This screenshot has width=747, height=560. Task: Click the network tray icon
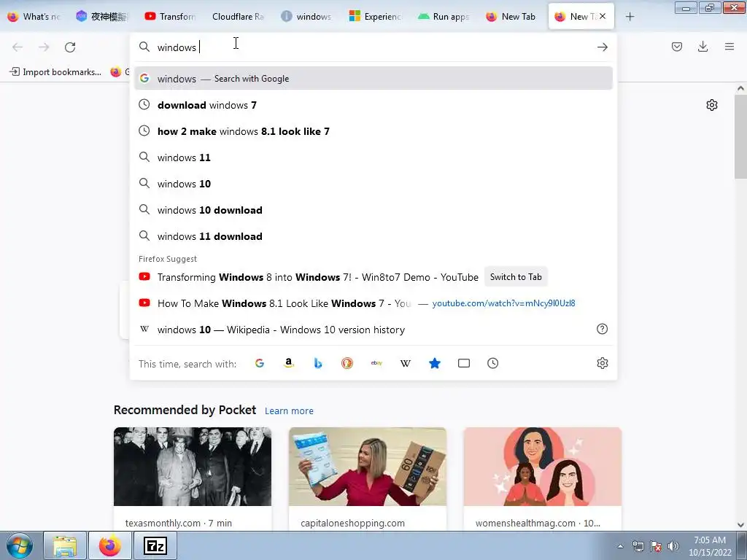638,546
